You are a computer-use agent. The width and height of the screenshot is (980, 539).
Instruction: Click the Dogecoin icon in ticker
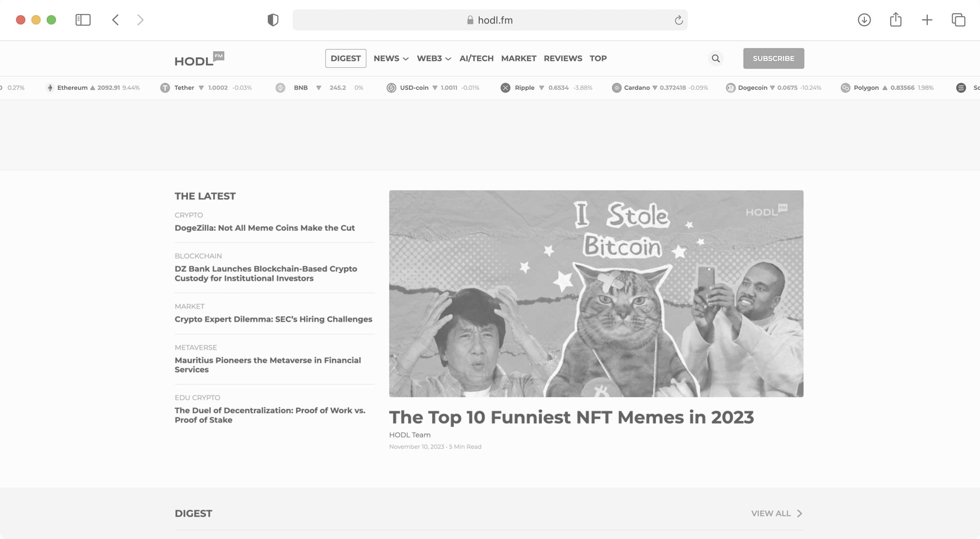click(x=730, y=88)
